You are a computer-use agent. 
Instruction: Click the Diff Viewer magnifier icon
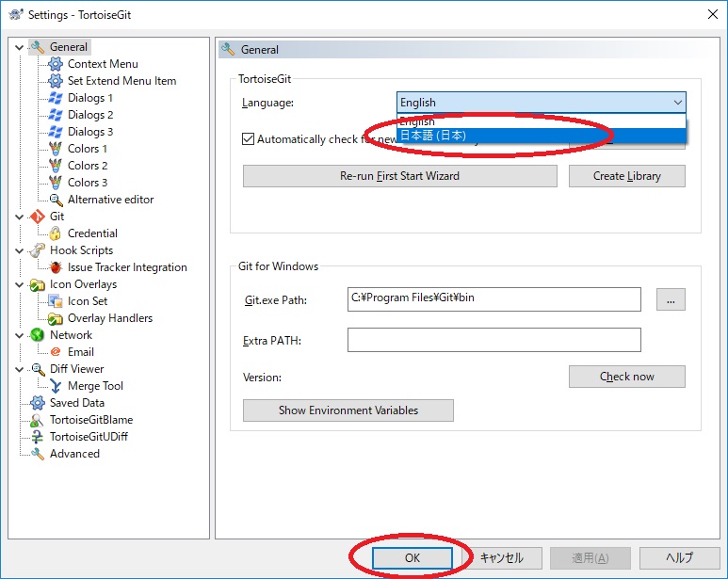(38, 369)
